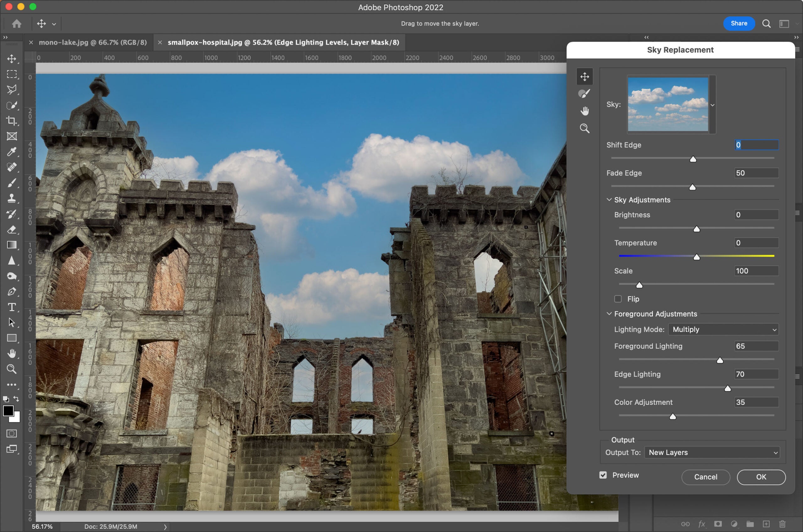Close the smallpox-hospital.jpg document tab
This screenshot has height=532, width=803.
pos(160,42)
